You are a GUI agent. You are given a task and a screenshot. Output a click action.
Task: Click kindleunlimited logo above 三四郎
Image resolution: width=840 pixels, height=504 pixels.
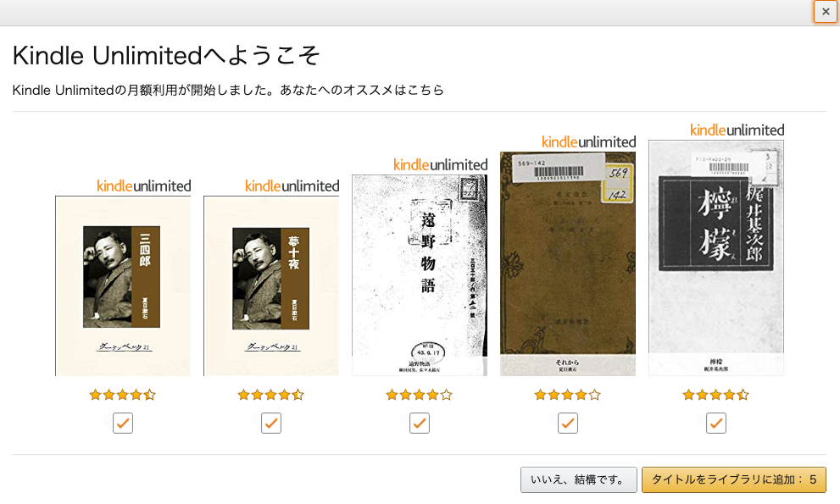coord(143,186)
